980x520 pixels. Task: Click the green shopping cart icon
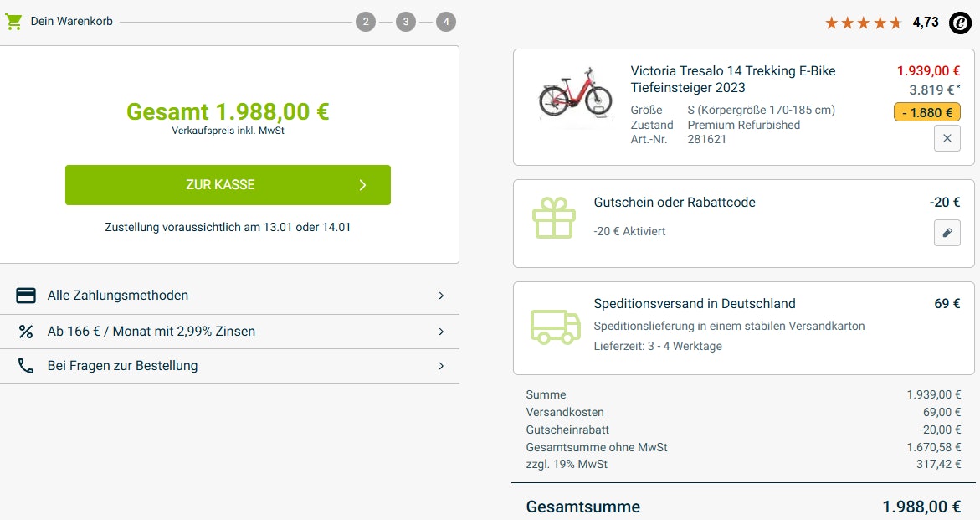click(13, 22)
